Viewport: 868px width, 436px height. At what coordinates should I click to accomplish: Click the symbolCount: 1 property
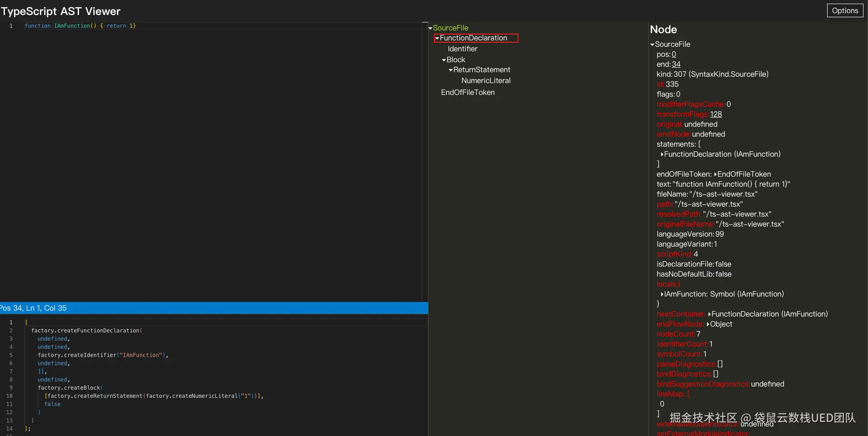pyautogui.click(x=681, y=354)
